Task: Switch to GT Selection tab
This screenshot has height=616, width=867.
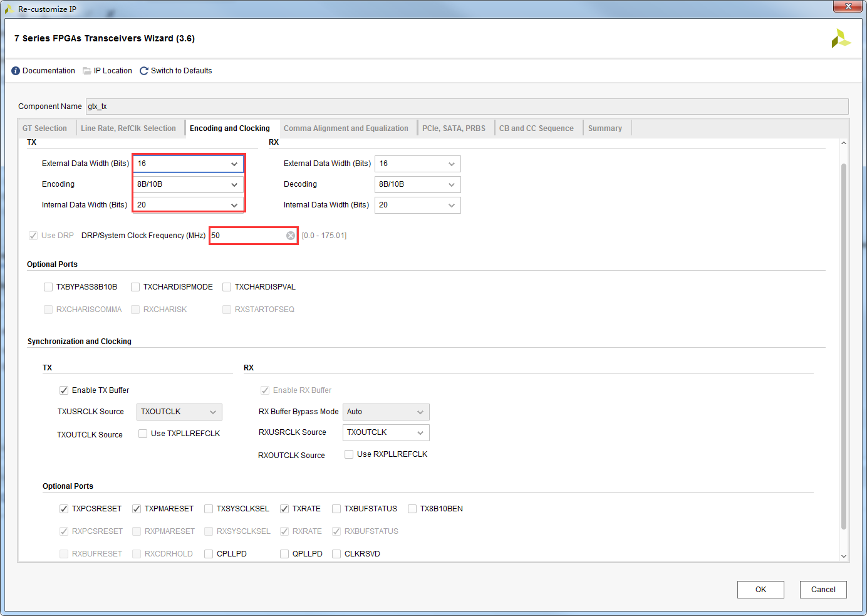Action: [45, 128]
